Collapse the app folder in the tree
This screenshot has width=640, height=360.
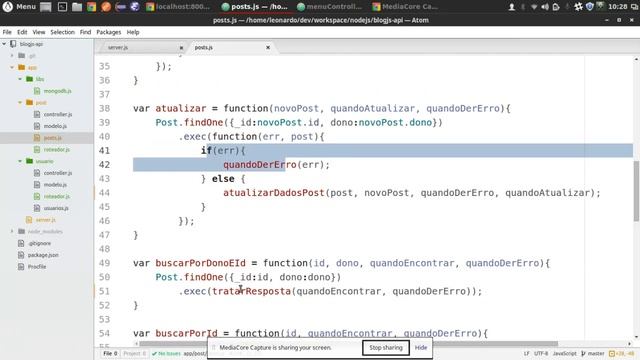[12, 67]
